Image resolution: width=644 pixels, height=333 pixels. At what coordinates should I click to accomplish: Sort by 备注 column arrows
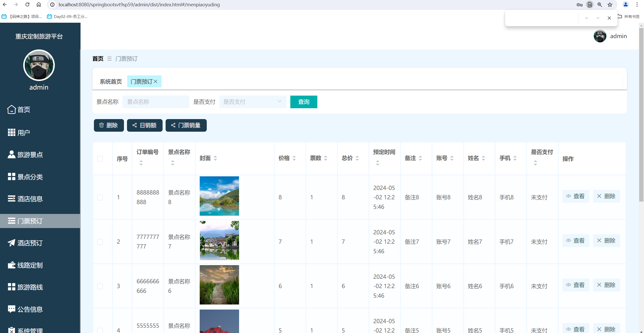[420, 158]
